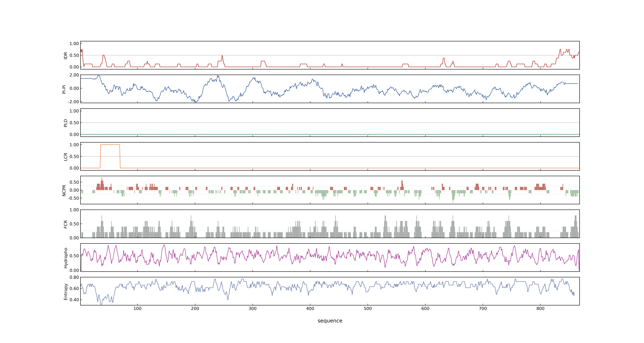Click the 0.50 tick of the IDR panel

(x=74, y=55)
